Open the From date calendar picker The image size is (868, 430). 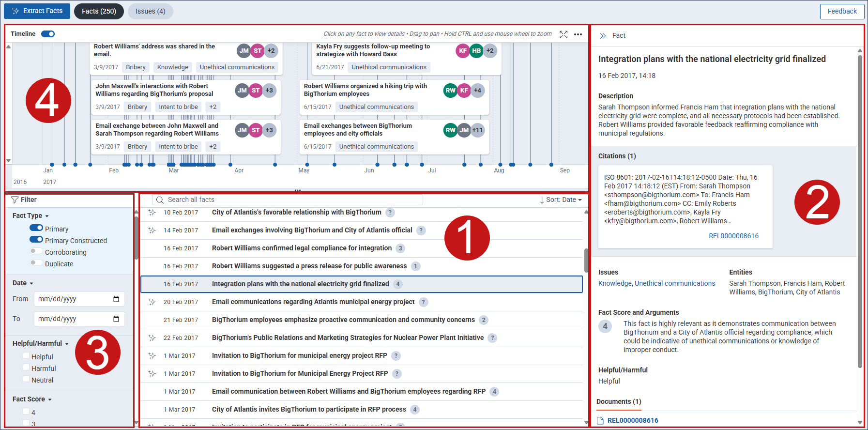tap(116, 299)
